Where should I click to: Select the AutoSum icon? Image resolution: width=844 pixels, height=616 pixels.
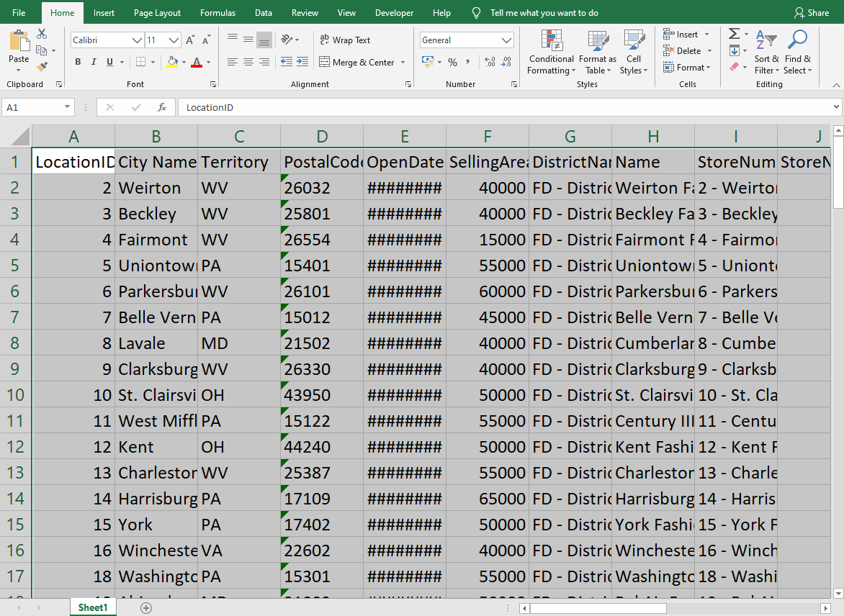pyautogui.click(x=733, y=32)
